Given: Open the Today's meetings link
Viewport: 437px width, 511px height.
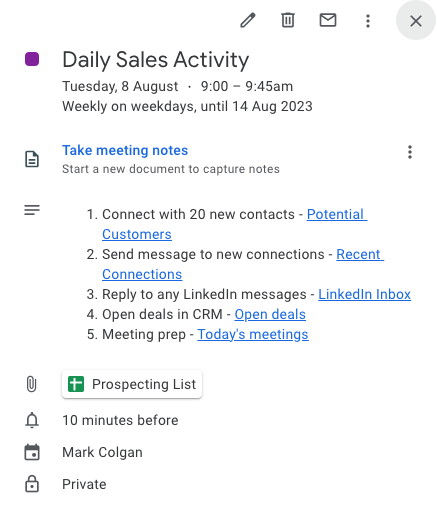Looking at the screenshot, I should pos(253,334).
